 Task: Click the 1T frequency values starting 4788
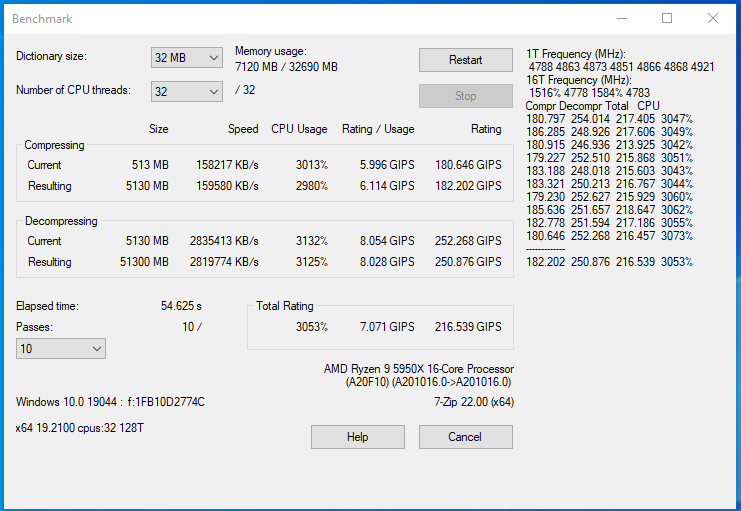(621, 67)
